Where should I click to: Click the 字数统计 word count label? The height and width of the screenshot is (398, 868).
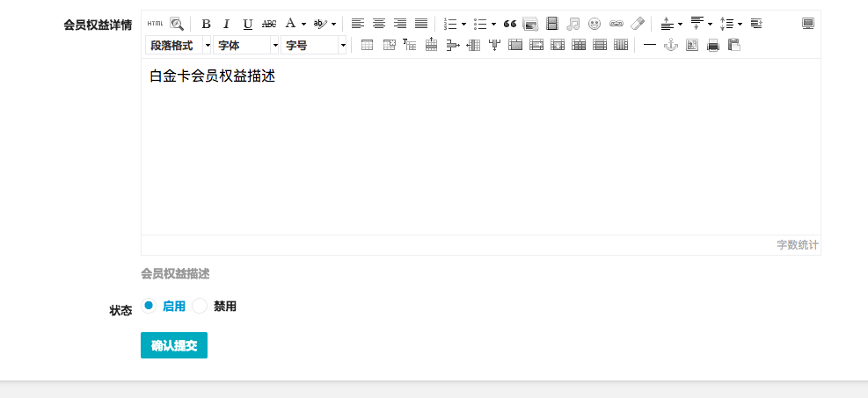tap(797, 245)
